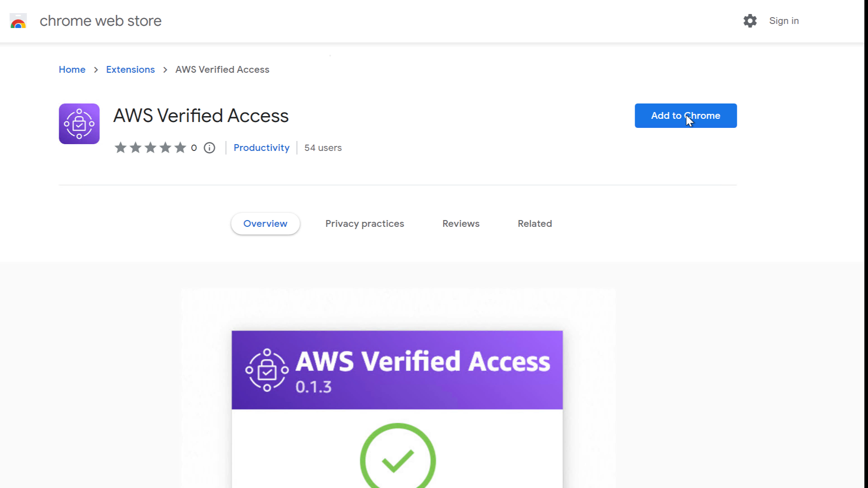Click the first rating star
The image size is (868, 488).
120,148
